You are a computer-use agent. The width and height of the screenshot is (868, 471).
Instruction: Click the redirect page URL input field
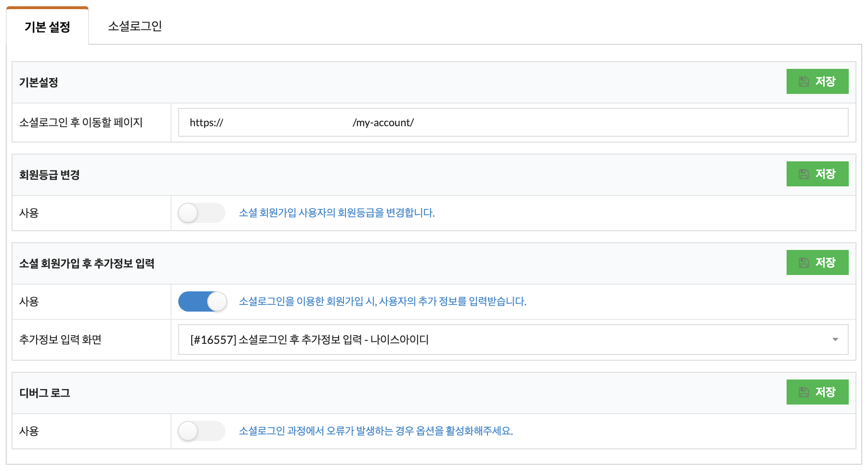point(513,122)
